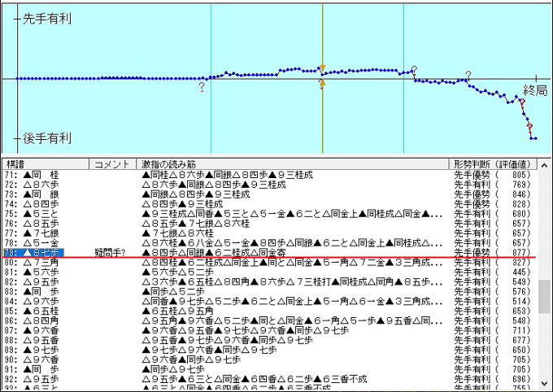Click the move list vertical scrollbar thumb

click(x=544, y=296)
